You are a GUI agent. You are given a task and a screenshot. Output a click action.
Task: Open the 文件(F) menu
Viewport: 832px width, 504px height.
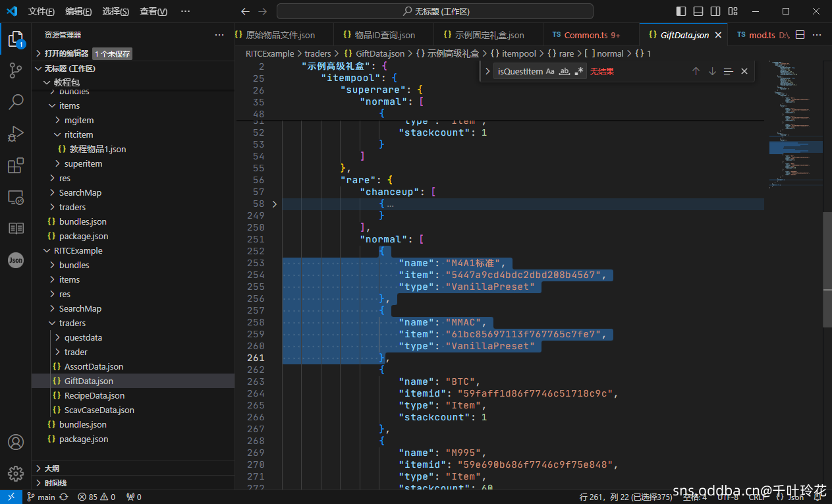(42, 12)
